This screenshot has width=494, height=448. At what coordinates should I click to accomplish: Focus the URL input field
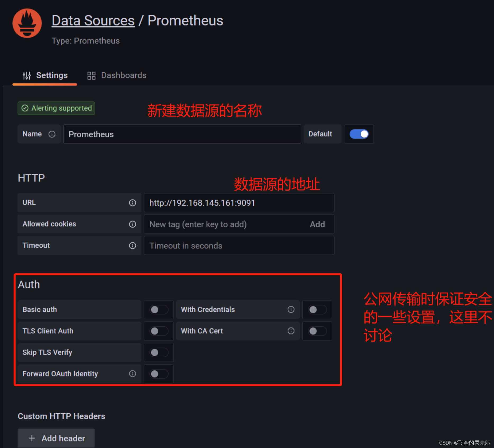tap(239, 203)
